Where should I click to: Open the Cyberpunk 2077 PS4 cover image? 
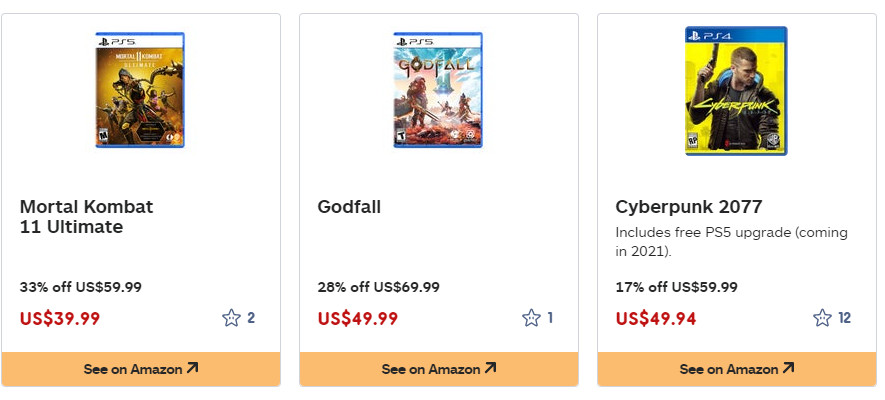point(736,91)
